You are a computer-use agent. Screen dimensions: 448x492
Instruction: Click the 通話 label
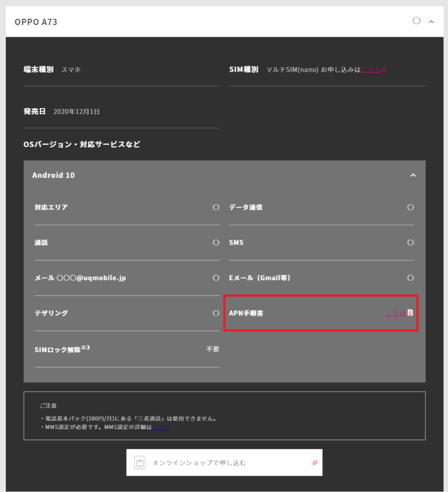coord(41,243)
